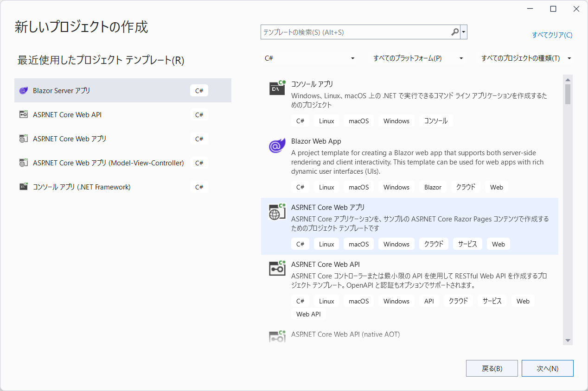The height and width of the screenshot is (391, 588).
Task: Click the Blazor tag under Blazor Web App
Action: point(433,187)
